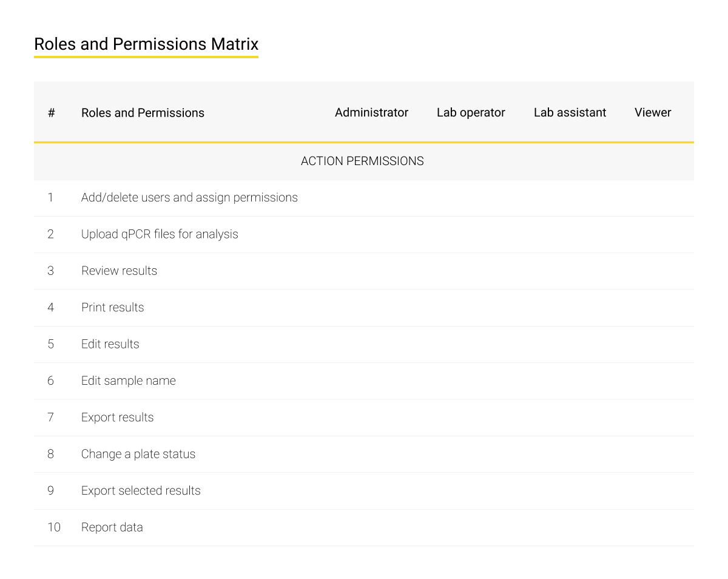
Task: Click the Lab assistant column header
Action: click(570, 113)
